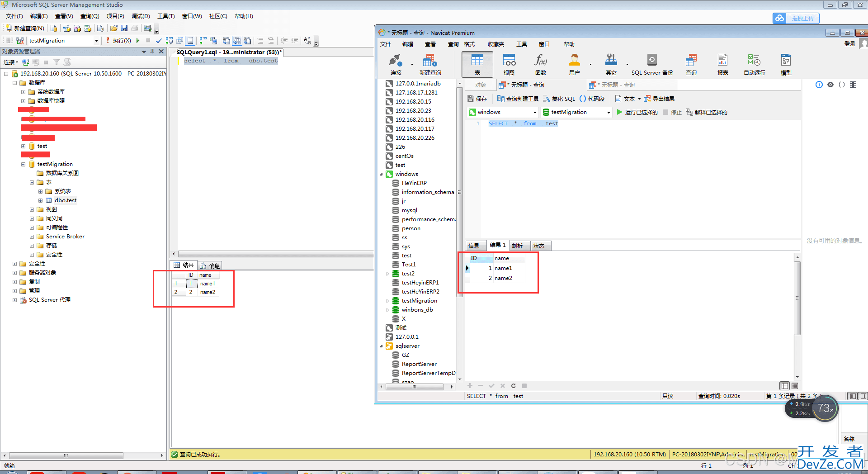Click Navicat result grid vertical scrollbar
This screenshot has height=474, width=868.
point(797,298)
